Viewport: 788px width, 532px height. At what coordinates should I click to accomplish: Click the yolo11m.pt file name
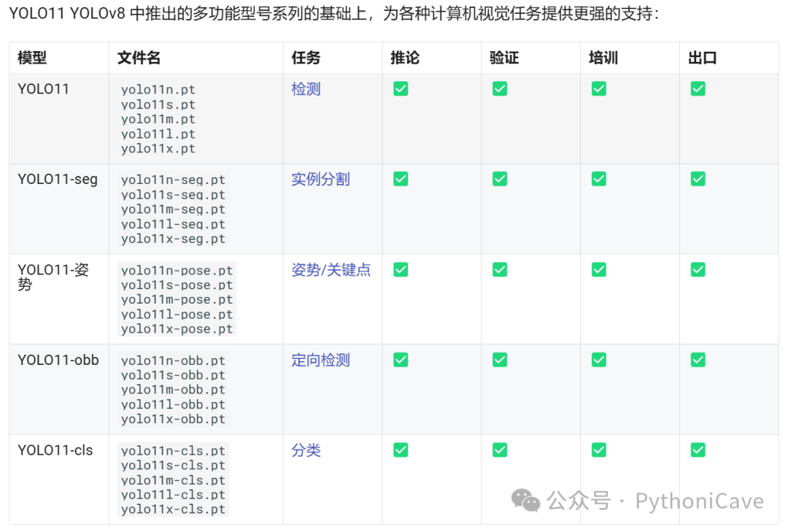158,119
